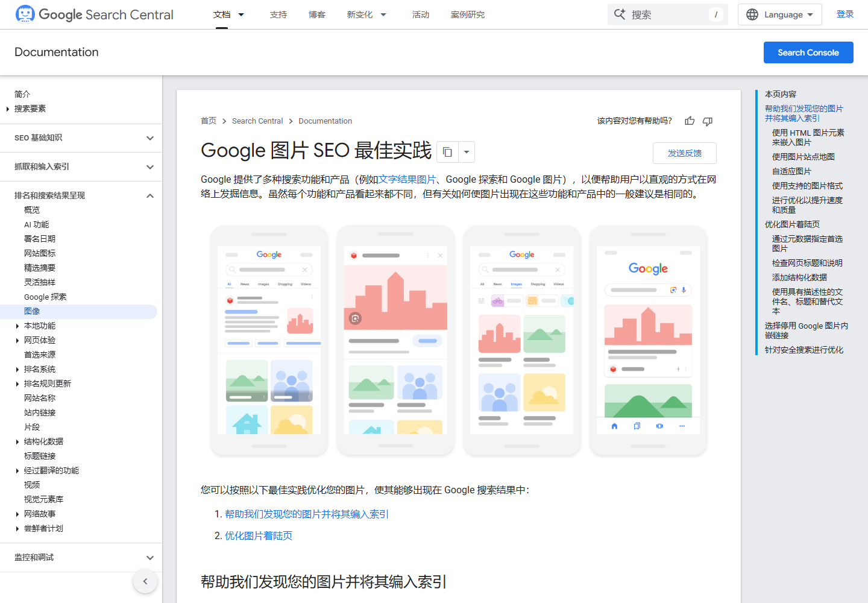Expand the 结构化数据 tree item
The width and height of the screenshot is (868, 603).
17,442
